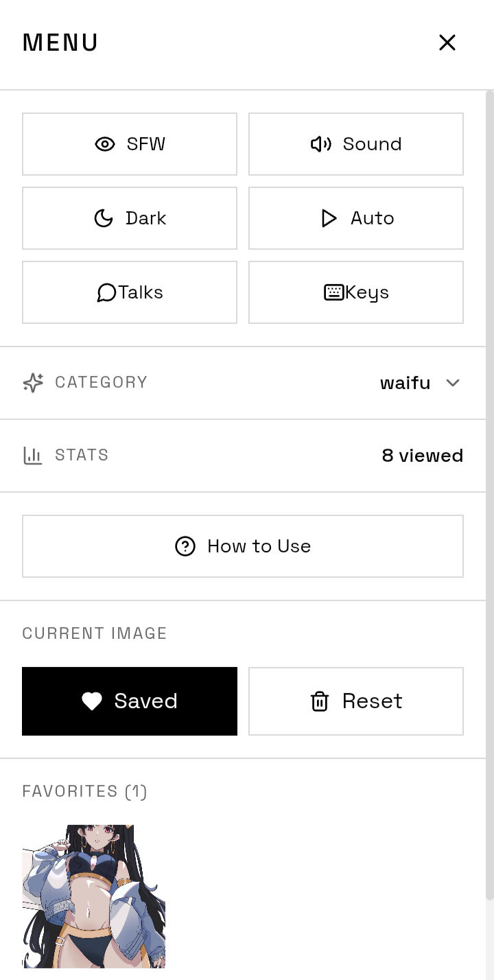Screen dimensions: 494x980
Task: Click the sparkle icon beside CATEGORY
Action: (32, 383)
